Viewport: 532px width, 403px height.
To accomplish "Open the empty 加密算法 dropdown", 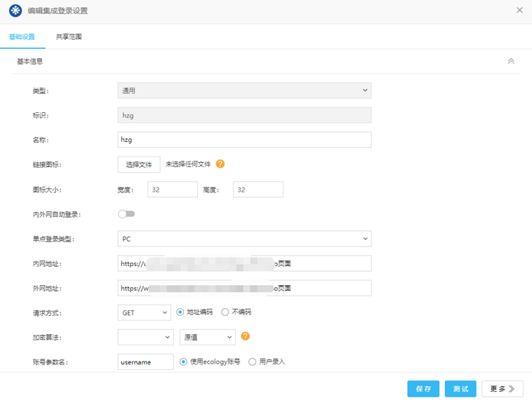I will [145, 337].
